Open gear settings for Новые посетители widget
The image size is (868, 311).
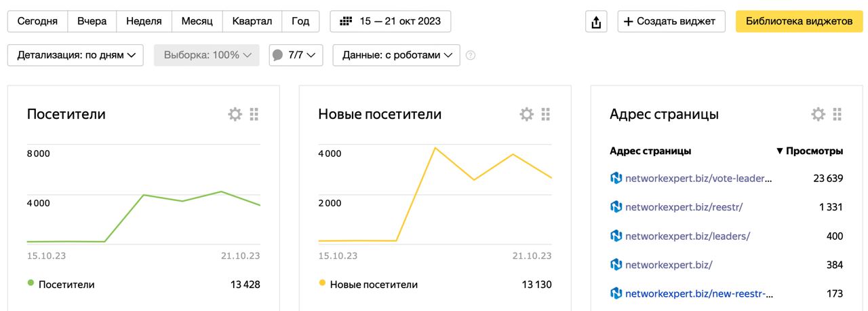(526, 114)
